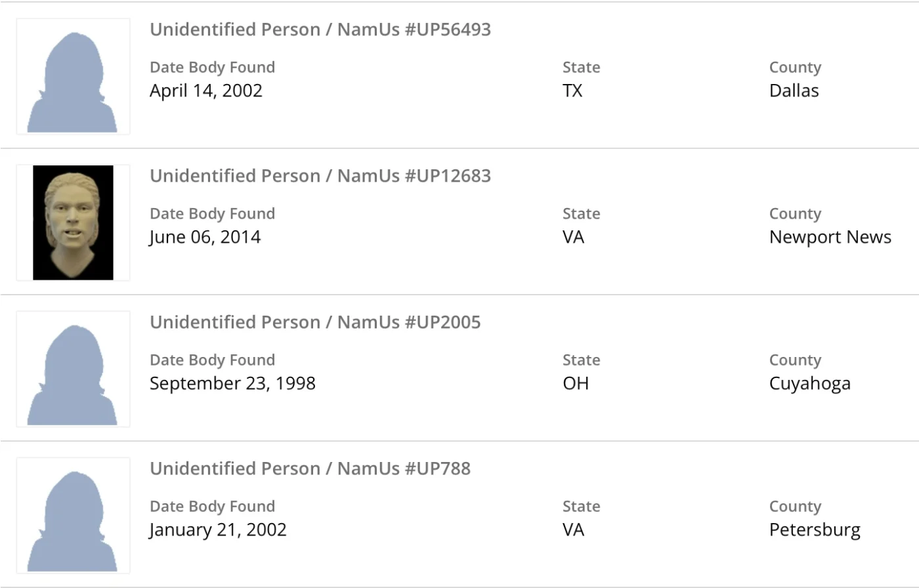This screenshot has height=588, width=919.
Task: Select the silhouette thumbnail for case UP788
Action: pos(73,515)
